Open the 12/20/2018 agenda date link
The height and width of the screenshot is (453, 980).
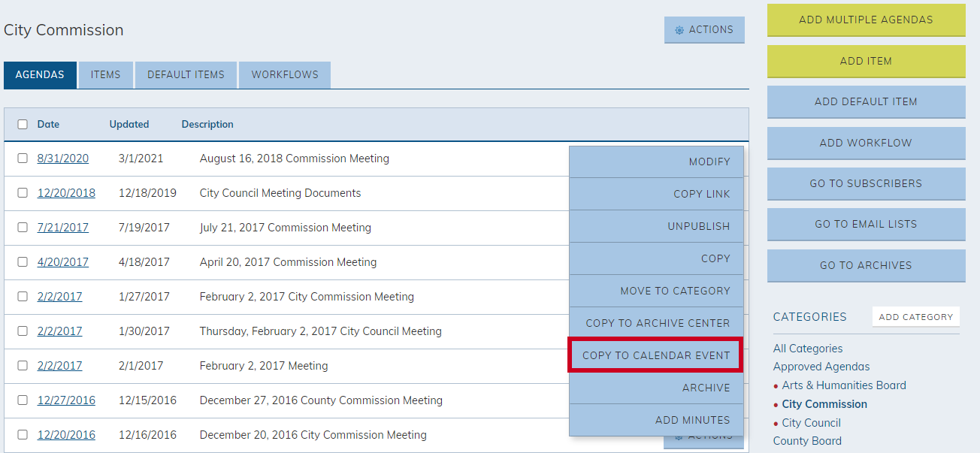pyautogui.click(x=66, y=193)
